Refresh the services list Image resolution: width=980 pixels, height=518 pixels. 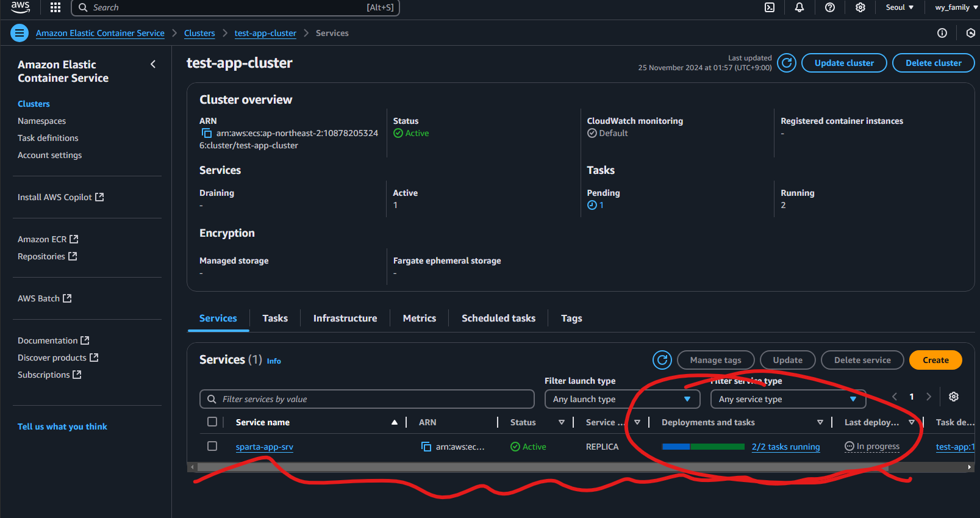(662, 360)
